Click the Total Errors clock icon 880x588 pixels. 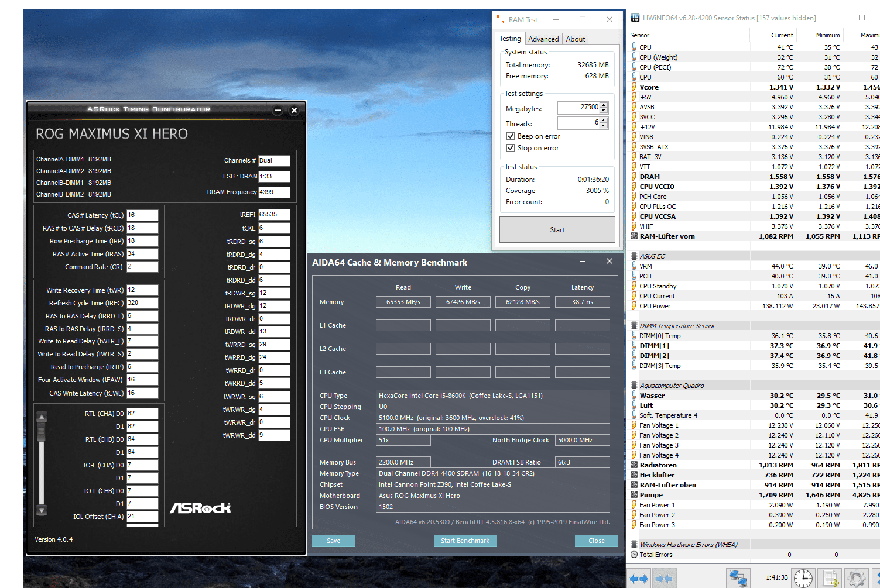(x=634, y=555)
